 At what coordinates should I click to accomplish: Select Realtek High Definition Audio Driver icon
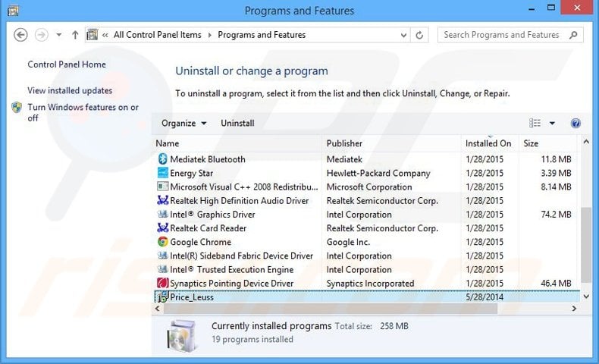coord(163,200)
